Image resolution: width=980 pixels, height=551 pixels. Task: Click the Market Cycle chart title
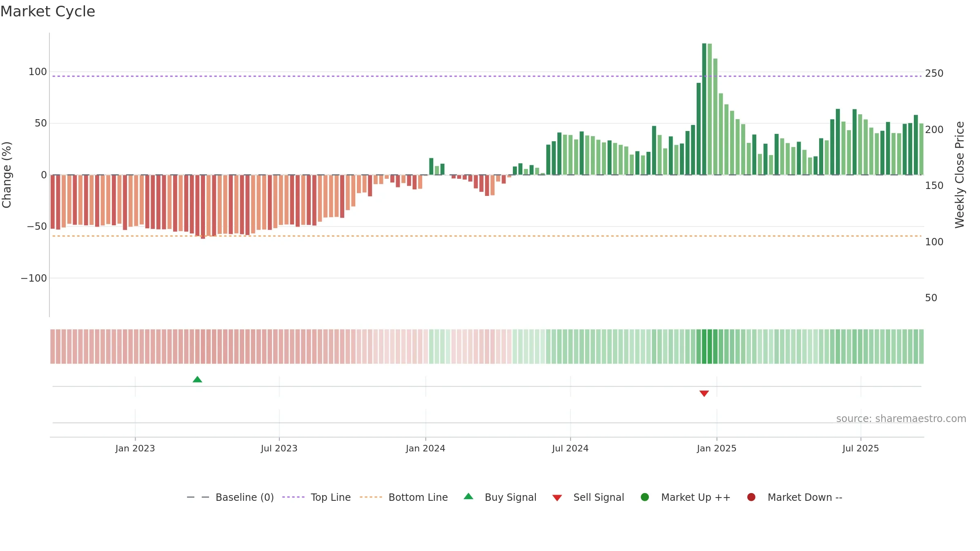48,11
